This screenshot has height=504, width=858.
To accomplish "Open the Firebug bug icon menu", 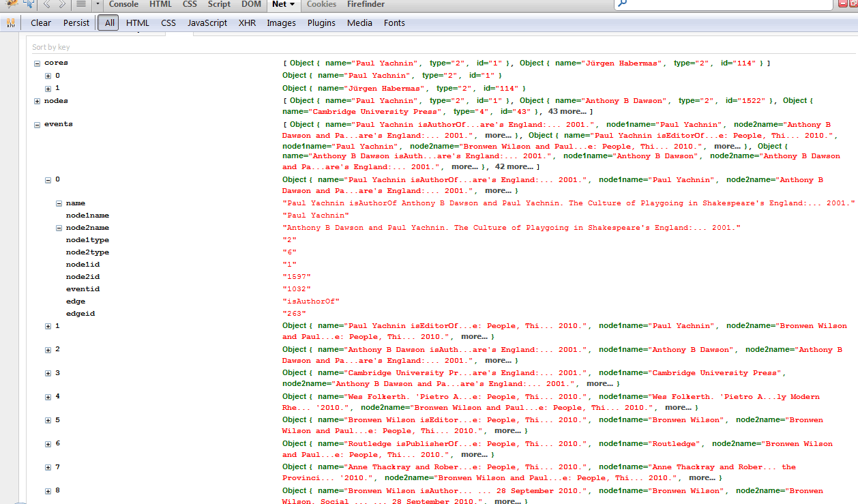I will coord(11,4).
